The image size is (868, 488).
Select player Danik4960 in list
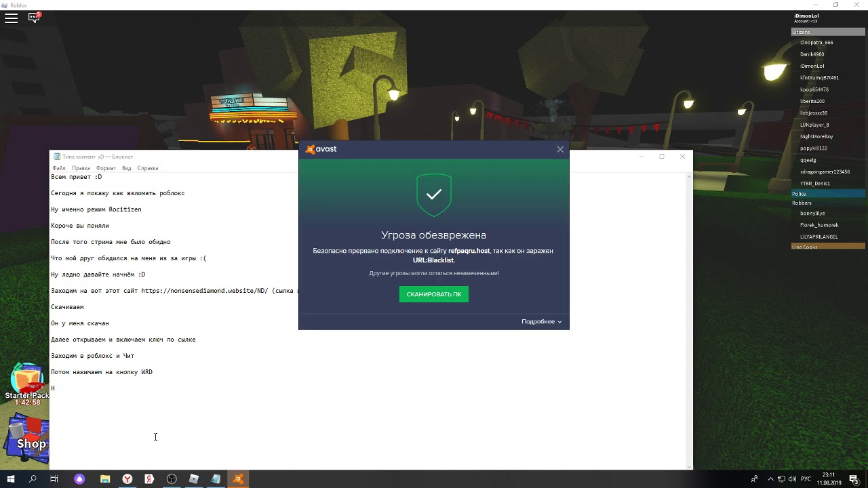(812, 54)
